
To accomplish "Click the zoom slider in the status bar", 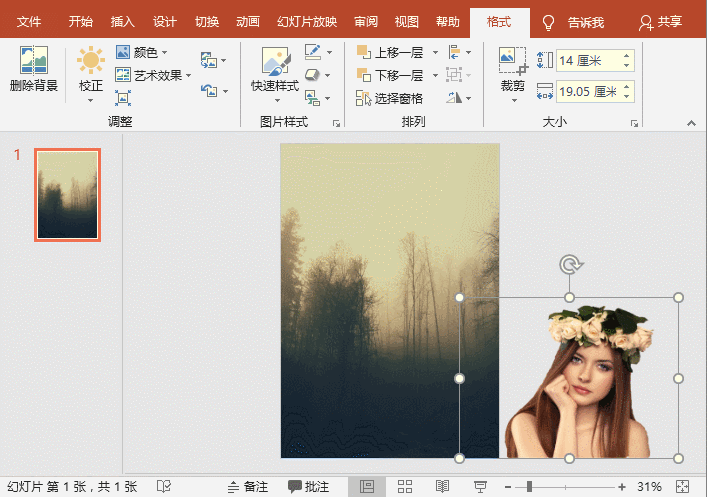I will point(530,486).
